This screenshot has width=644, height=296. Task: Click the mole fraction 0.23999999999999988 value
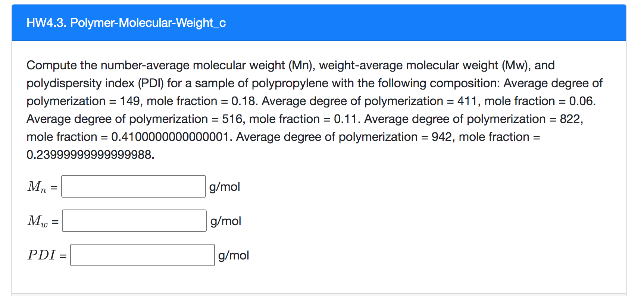pos(90,154)
